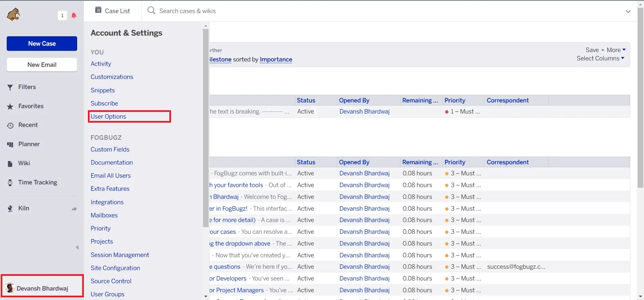Collapse the sidebar with the left arrow

click(77, 247)
